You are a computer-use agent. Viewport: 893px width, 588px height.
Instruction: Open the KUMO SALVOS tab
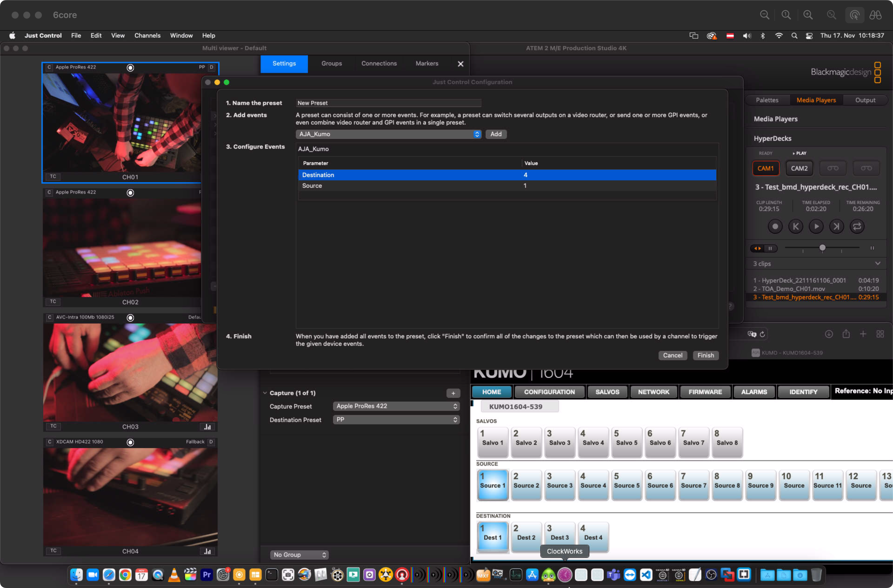click(607, 392)
